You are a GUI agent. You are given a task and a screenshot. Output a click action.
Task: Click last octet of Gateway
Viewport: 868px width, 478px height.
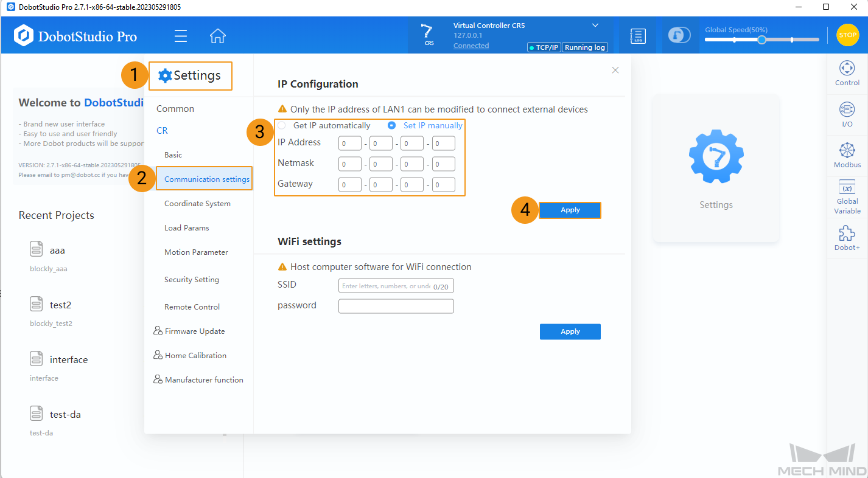444,184
